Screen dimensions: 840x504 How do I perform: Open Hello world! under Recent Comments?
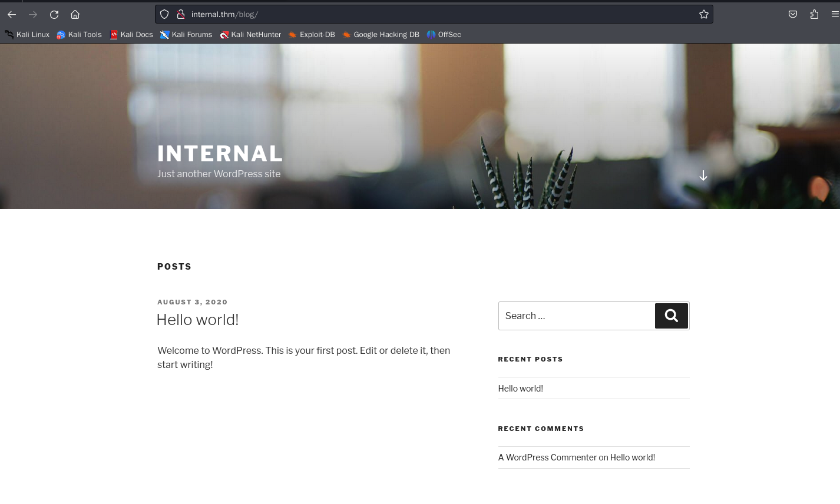(633, 457)
